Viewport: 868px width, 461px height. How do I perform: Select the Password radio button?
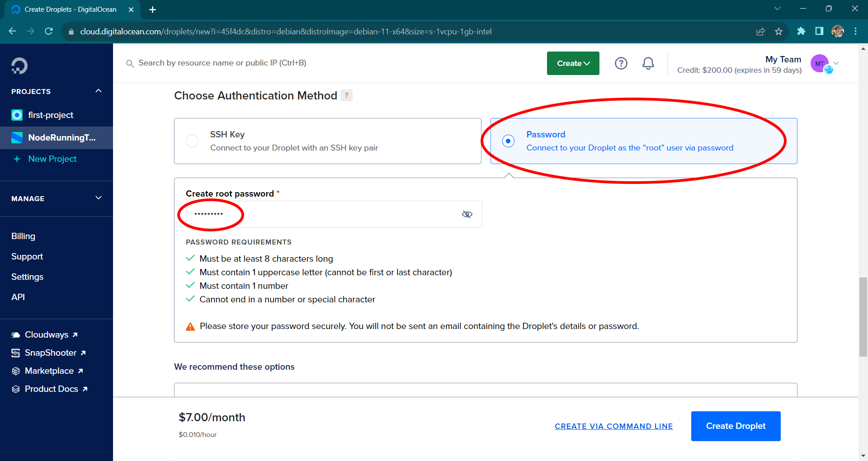pos(508,141)
